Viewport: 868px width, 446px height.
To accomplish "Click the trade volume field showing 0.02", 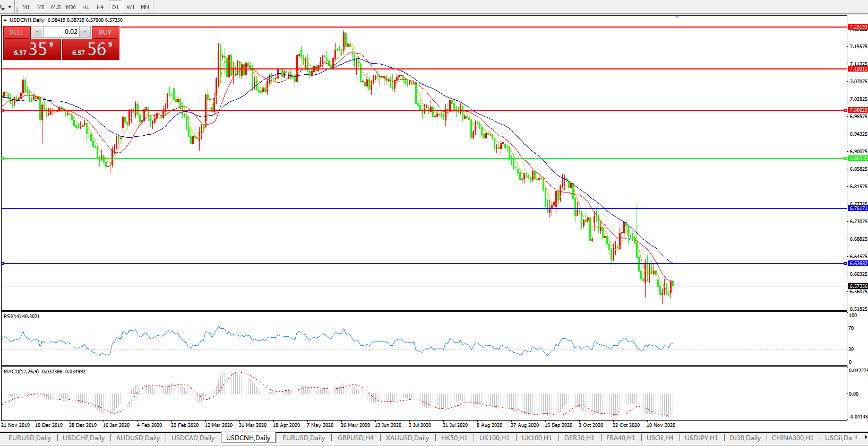I will tap(61, 32).
